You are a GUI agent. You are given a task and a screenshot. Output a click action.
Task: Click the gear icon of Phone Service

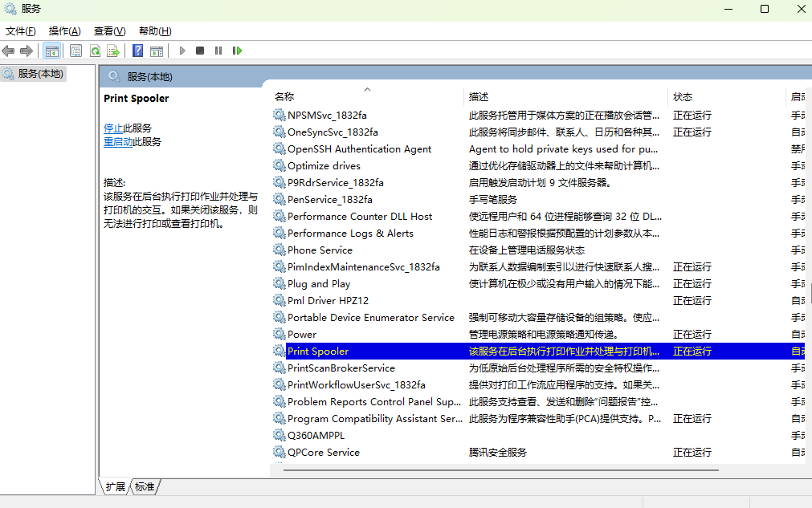click(280, 250)
